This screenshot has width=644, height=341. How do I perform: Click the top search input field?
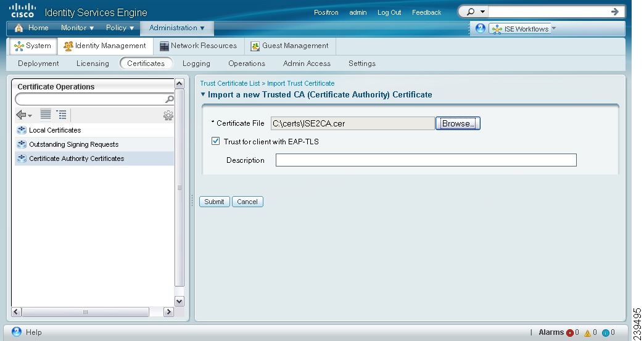[548, 12]
